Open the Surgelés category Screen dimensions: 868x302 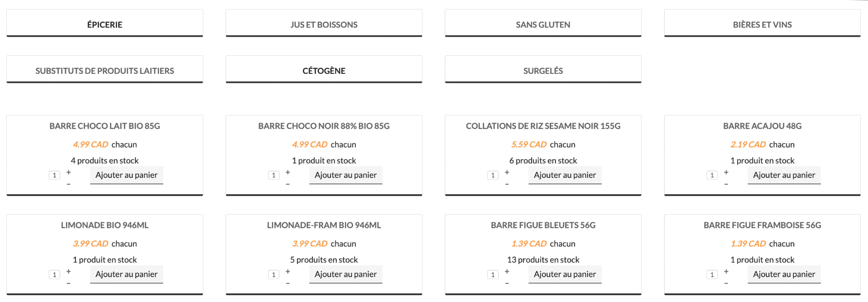tap(543, 71)
